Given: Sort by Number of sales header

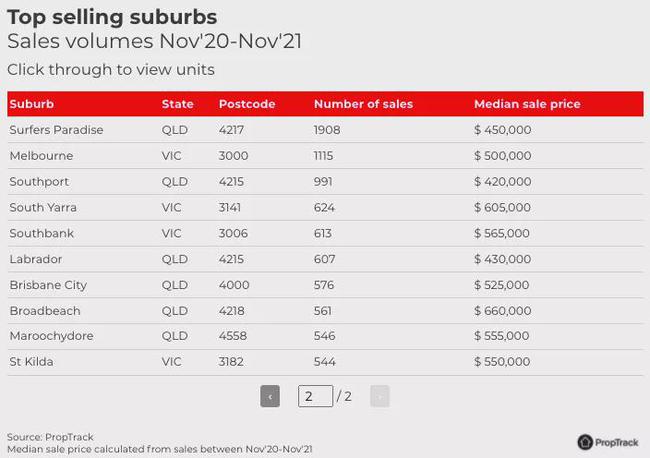Looking at the screenshot, I should (363, 104).
